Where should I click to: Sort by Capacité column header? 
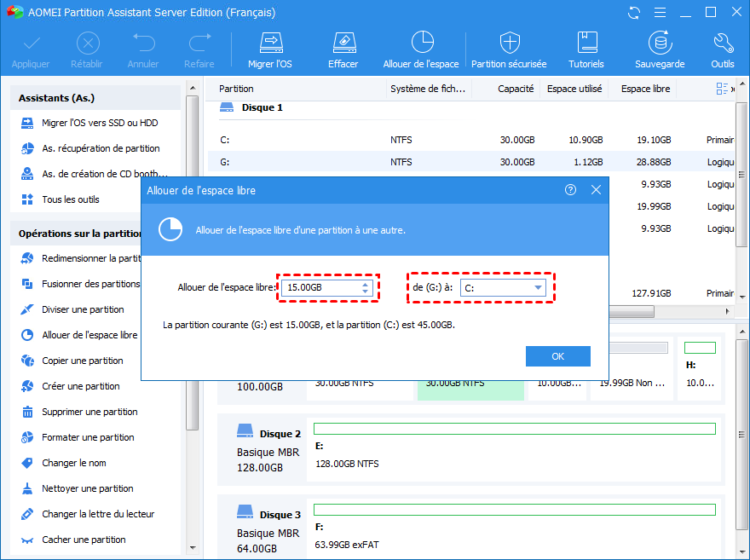(x=516, y=89)
